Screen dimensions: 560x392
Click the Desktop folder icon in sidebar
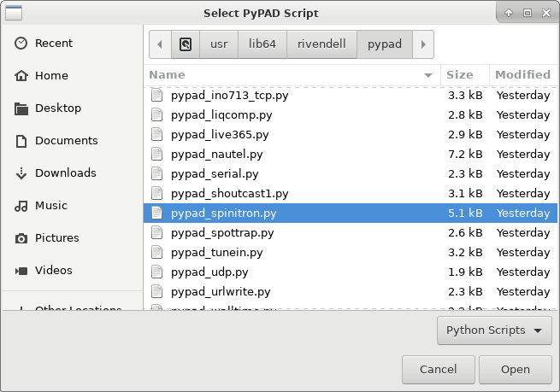[x=21, y=108]
